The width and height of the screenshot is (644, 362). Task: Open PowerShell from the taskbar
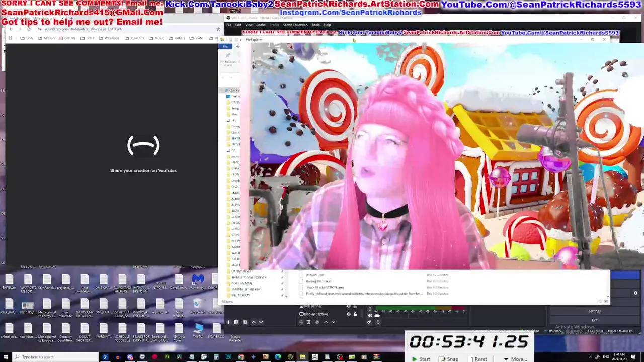click(105, 357)
